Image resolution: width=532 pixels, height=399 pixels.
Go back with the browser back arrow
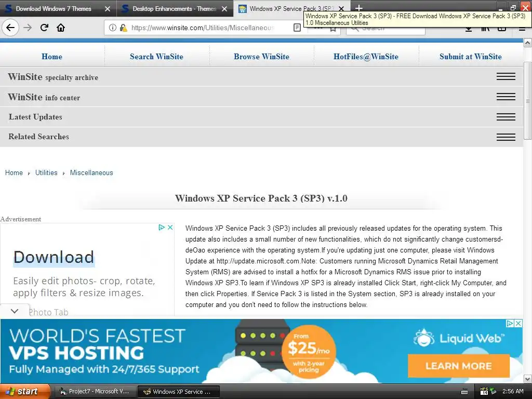pos(10,28)
